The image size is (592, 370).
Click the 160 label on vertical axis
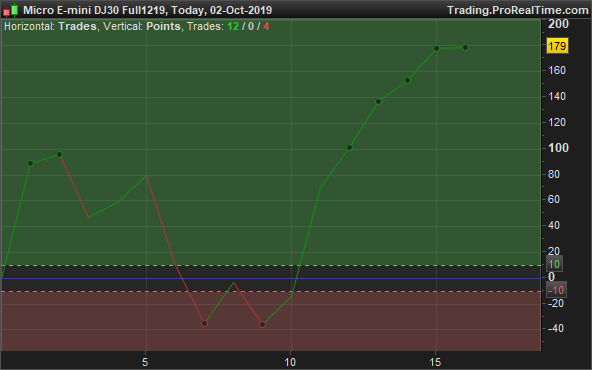pyautogui.click(x=557, y=70)
